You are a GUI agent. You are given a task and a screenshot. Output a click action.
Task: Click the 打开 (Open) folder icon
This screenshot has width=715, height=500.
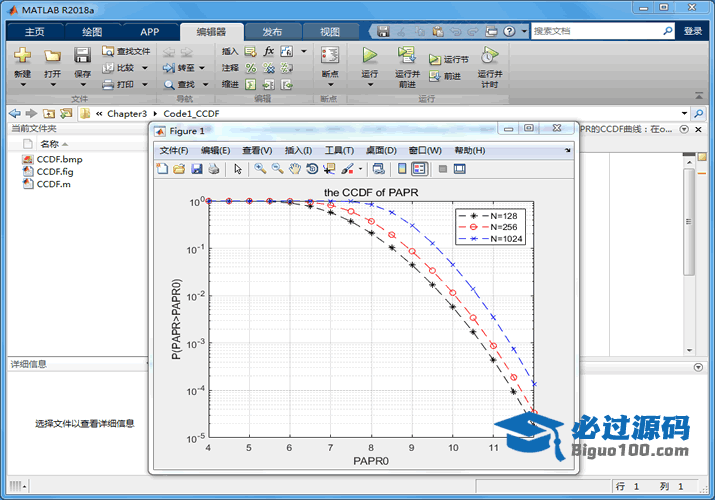52,56
